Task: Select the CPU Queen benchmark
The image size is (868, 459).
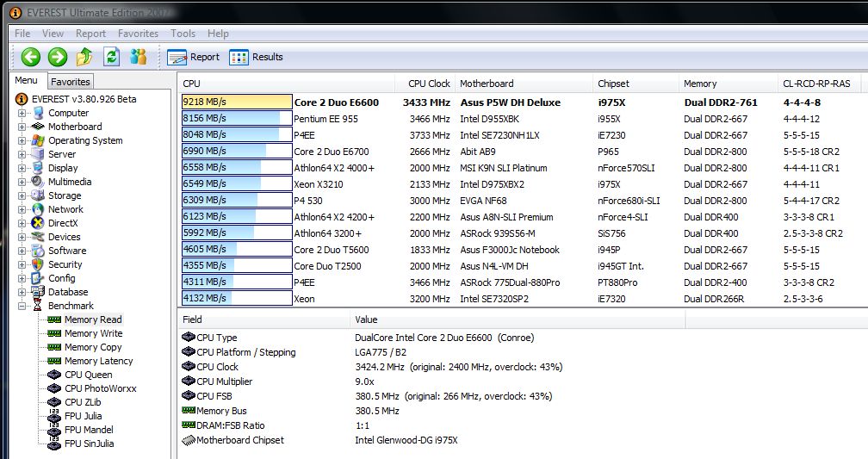Action: pos(89,375)
